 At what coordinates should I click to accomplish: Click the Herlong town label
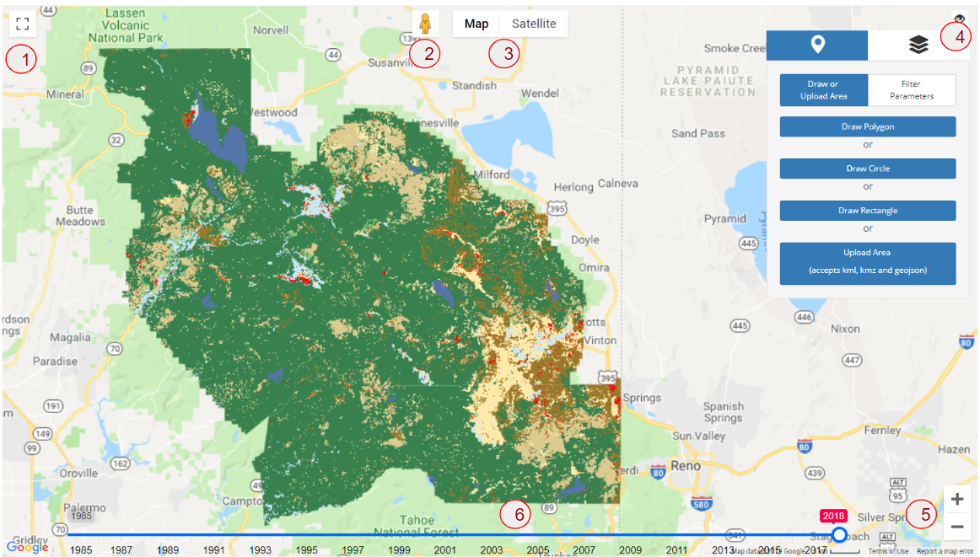(573, 187)
